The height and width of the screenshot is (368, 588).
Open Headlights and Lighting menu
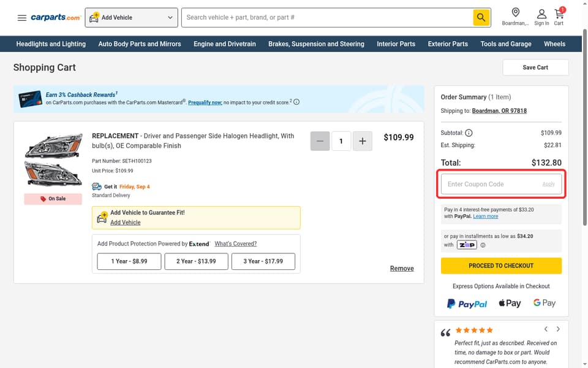(51, 44)
